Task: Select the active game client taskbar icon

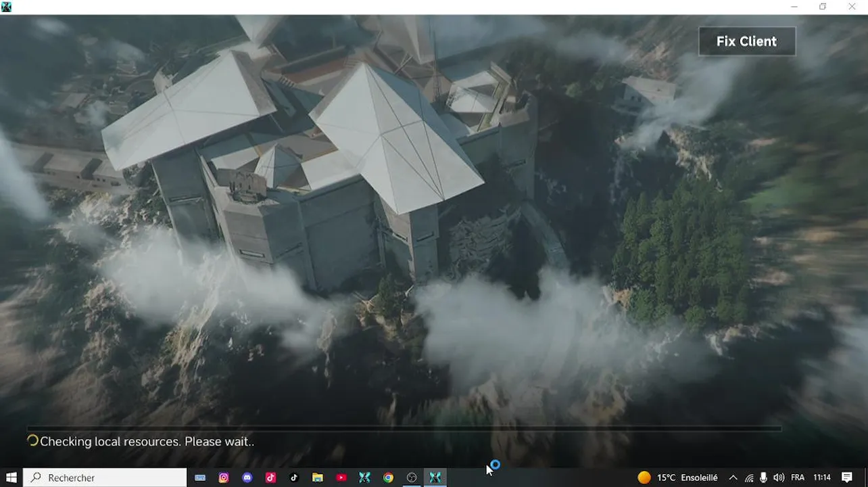Action: pyautogui.click(x=435, y=478)
